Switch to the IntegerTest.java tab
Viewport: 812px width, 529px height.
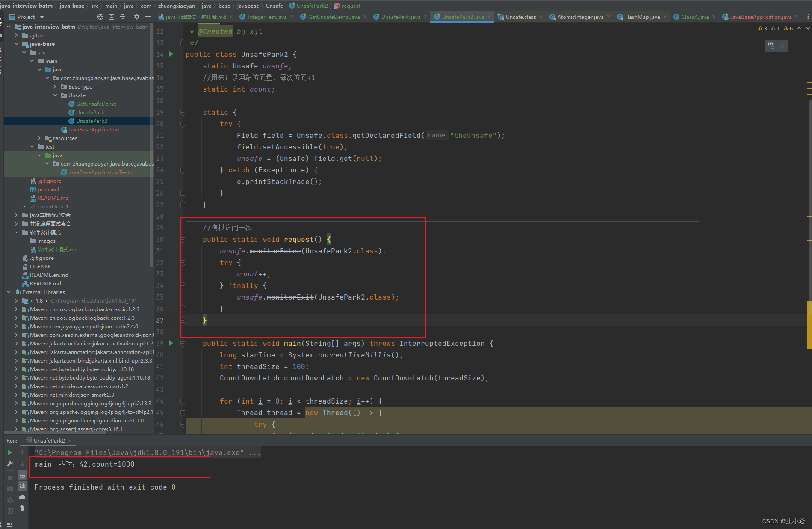tap(267, 17)
